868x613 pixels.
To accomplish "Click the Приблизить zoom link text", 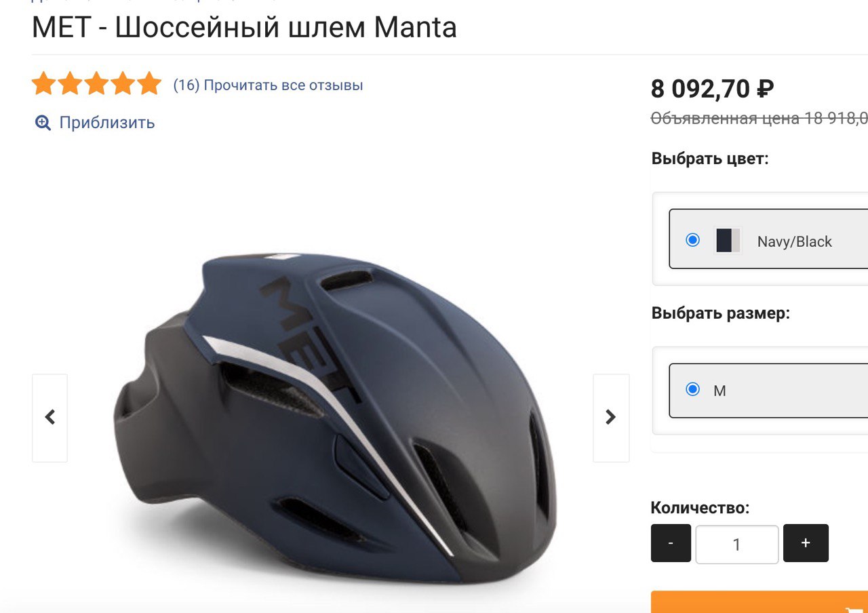I will [x=107, y=123].
